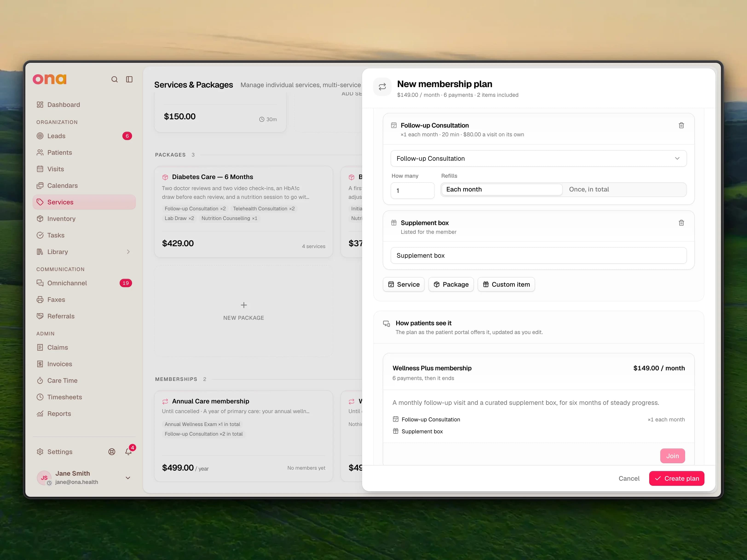The width and height of the screenshot is (747, 560).
Task: Select Each month refill option
Action: point(502,189)
